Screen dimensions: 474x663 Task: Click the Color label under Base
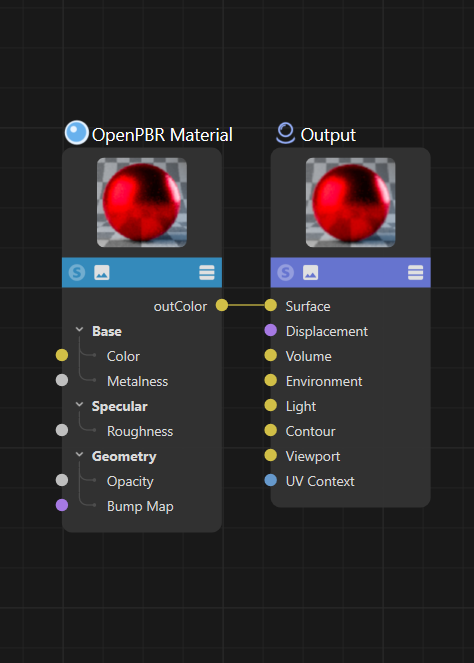(123, 356)
